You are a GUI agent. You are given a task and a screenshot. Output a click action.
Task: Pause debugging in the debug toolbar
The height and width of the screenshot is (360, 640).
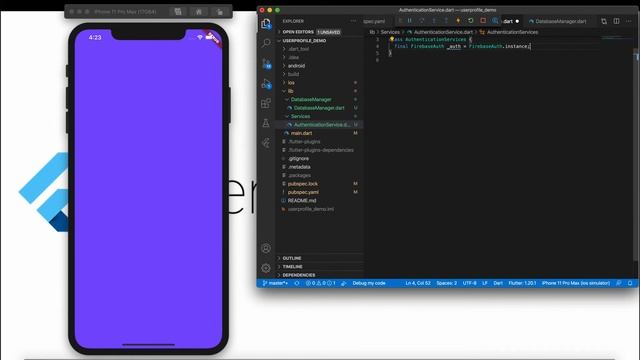coord(410,21)
